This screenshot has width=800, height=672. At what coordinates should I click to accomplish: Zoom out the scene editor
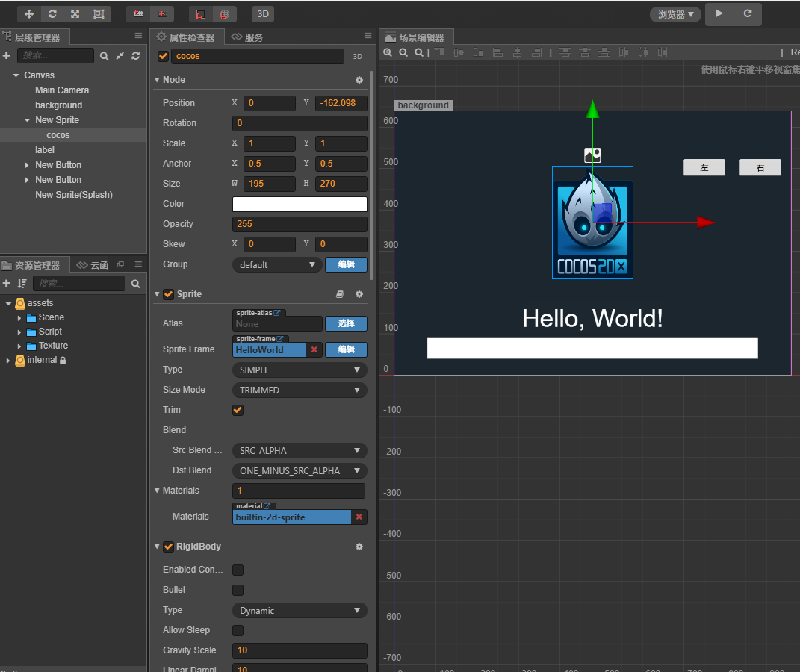(403, 52)
